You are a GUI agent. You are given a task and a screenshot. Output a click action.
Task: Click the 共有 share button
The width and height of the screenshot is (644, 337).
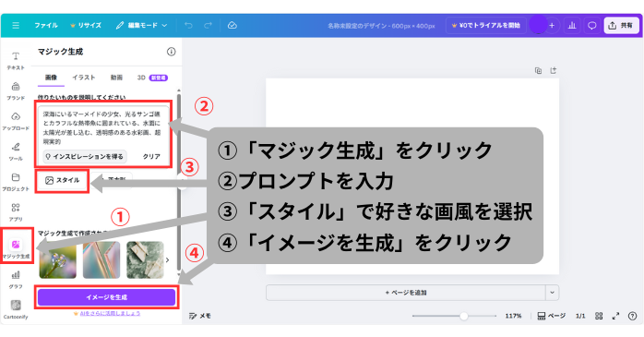[621, 26]
